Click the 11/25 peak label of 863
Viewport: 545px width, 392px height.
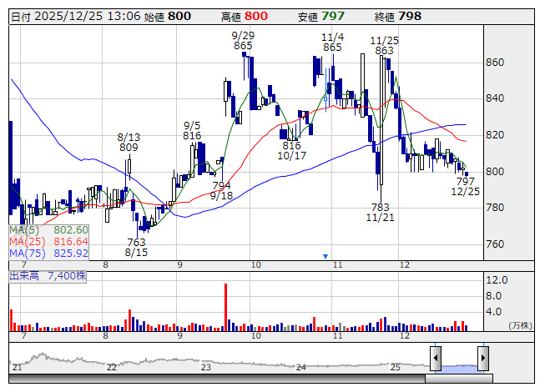pos(385,46)
